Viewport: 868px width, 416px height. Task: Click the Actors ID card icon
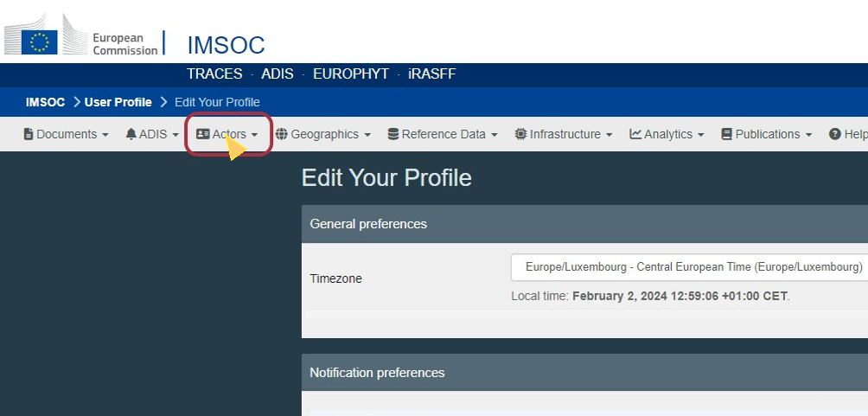(x=203, y=134)
